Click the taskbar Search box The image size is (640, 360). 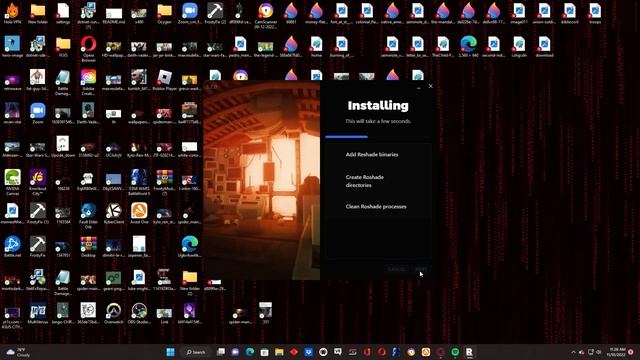[x=196, y=352]
